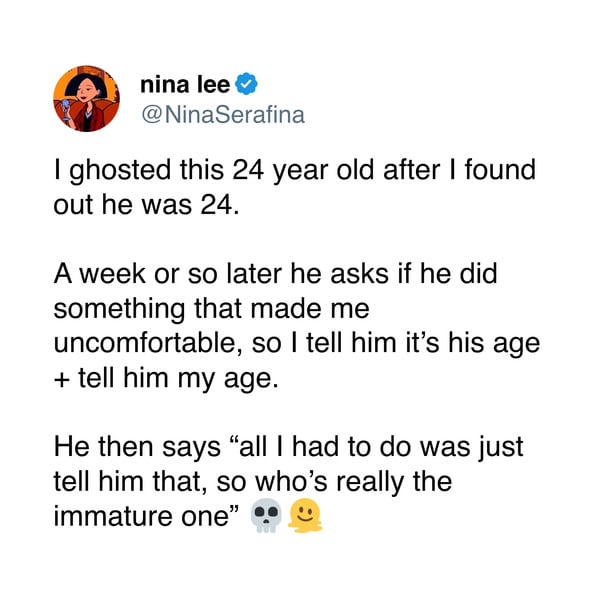Click the word "ghosted" in the tweet
The height and width of the screenshot is (599, 599).
[120, 172]
